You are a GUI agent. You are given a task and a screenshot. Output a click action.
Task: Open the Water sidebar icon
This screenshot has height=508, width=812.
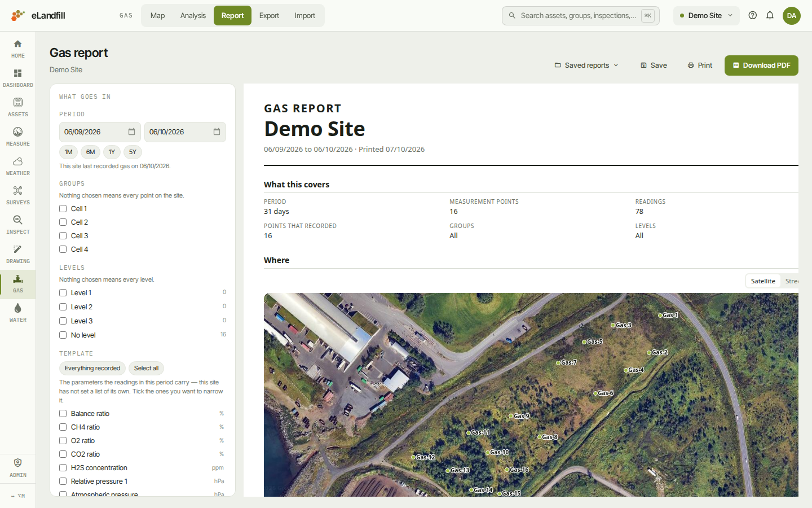(17, 313)
